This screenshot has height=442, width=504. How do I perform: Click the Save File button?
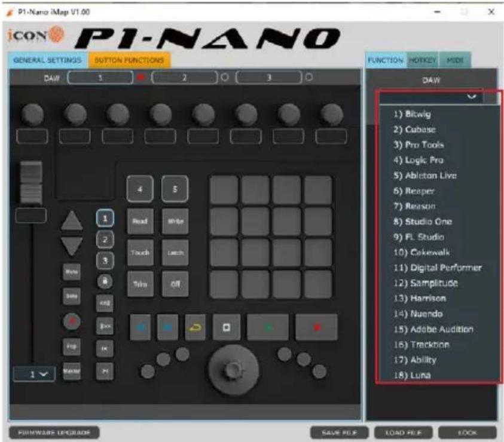(340, 432)
